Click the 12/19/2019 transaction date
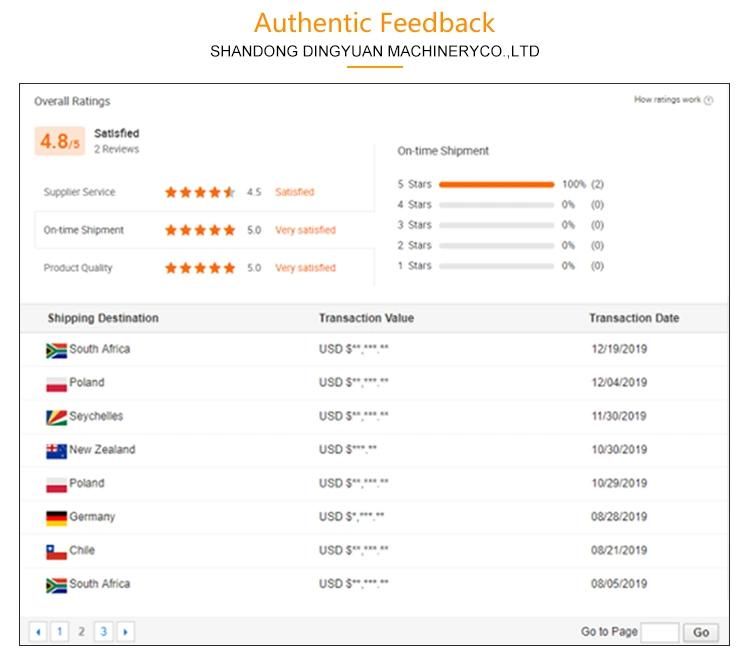Image resolution: width=750 pixels, height=669 pixels. [619, 349]
